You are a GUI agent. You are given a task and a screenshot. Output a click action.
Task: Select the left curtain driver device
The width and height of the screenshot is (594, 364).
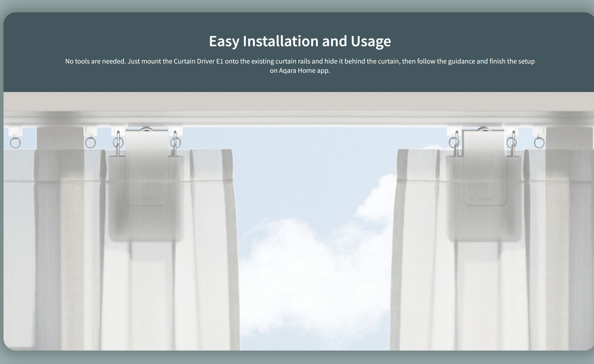[146, 169]
